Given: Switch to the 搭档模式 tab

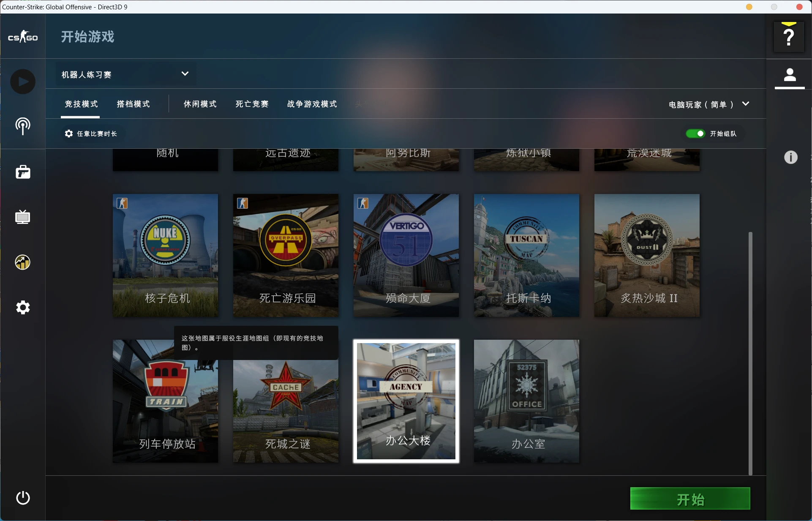Looking at the screenshot, I should 133,104.
